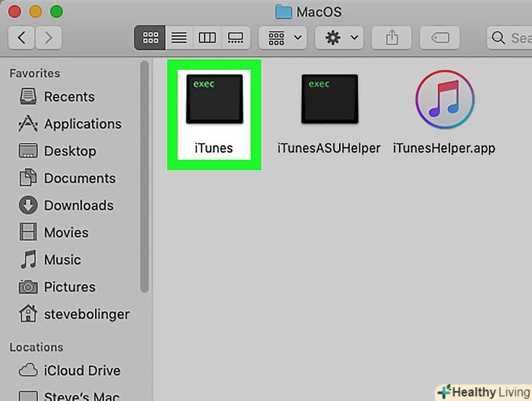
Task: Click the house icon beside stevebolinger
Action: [x=28, y=313]
